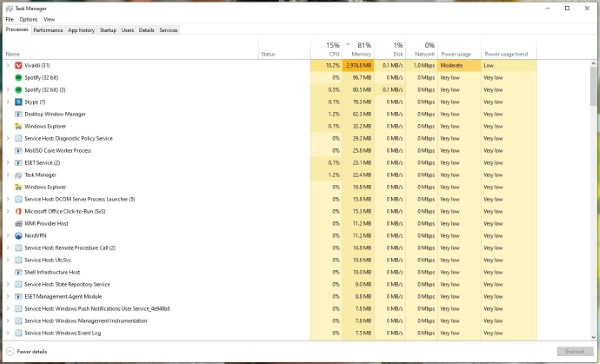This screenshot has width=600, height=364.
Task: Sort by the CPU column header
Action: (x=326, y=50)
